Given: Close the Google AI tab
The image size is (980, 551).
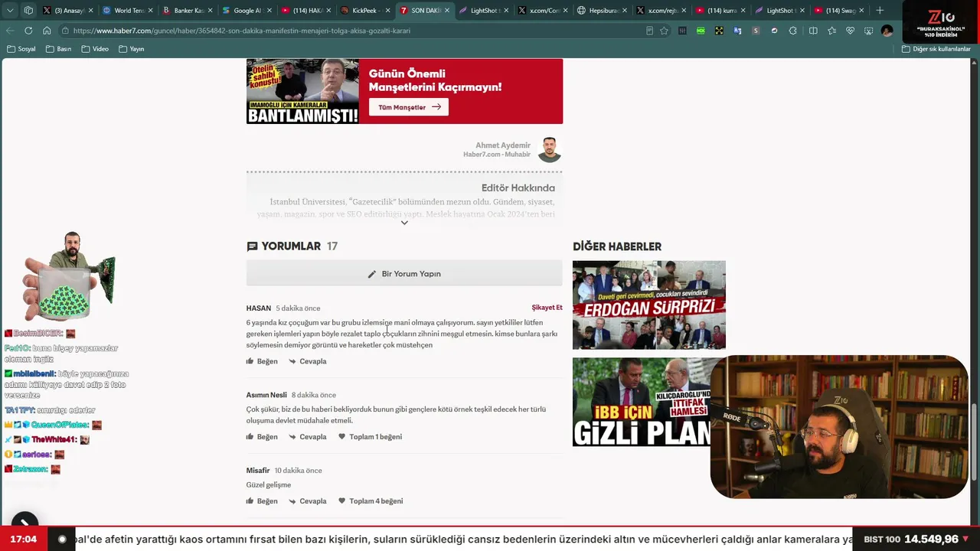Looking at the screenshot, I should [269, 11].
